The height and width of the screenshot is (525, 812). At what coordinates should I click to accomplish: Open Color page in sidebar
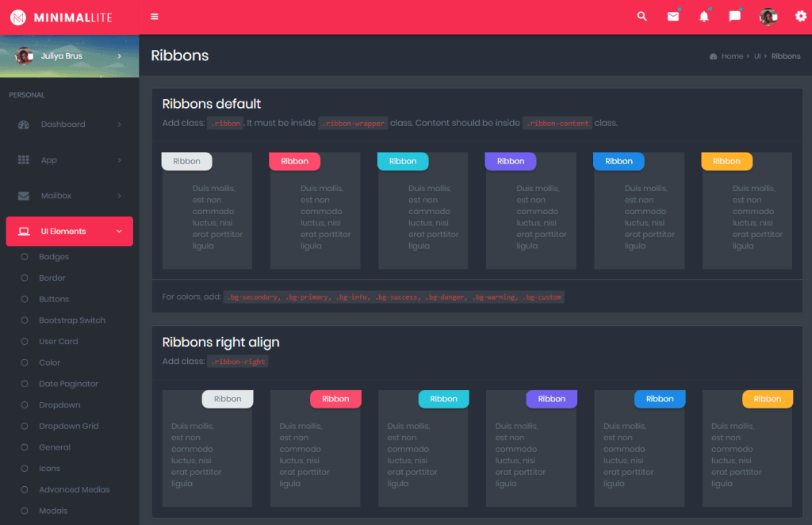[x=50, y=363]
